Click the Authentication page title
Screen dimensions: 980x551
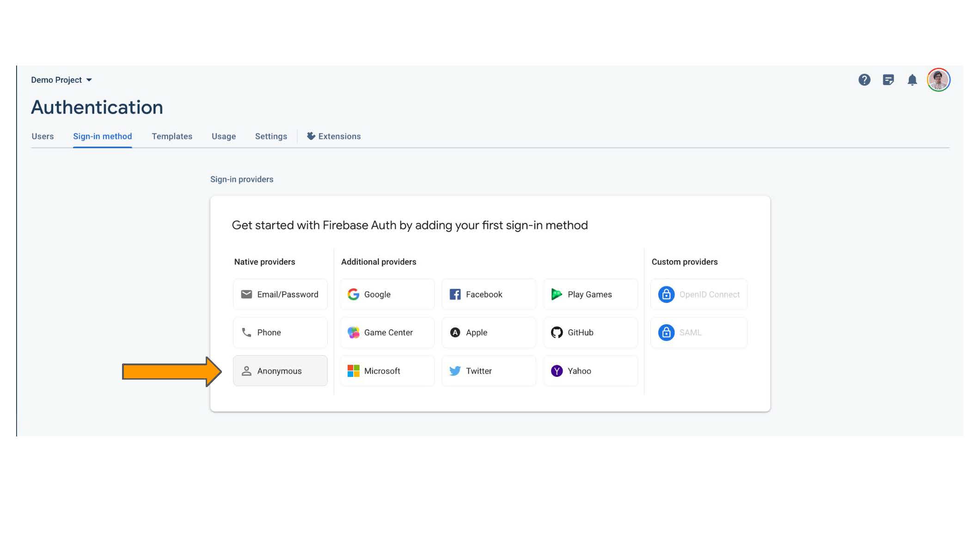click(97, 107)
